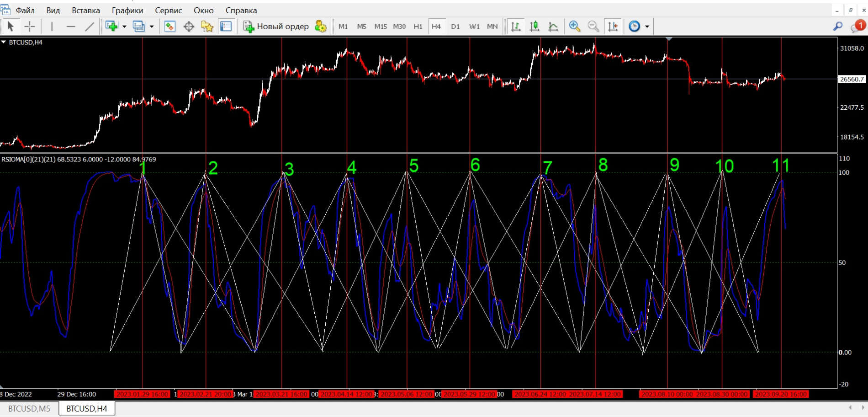This screenshot has width=868, height=417.
Task: Open the Справка menu
Action: tap(241, 10)
